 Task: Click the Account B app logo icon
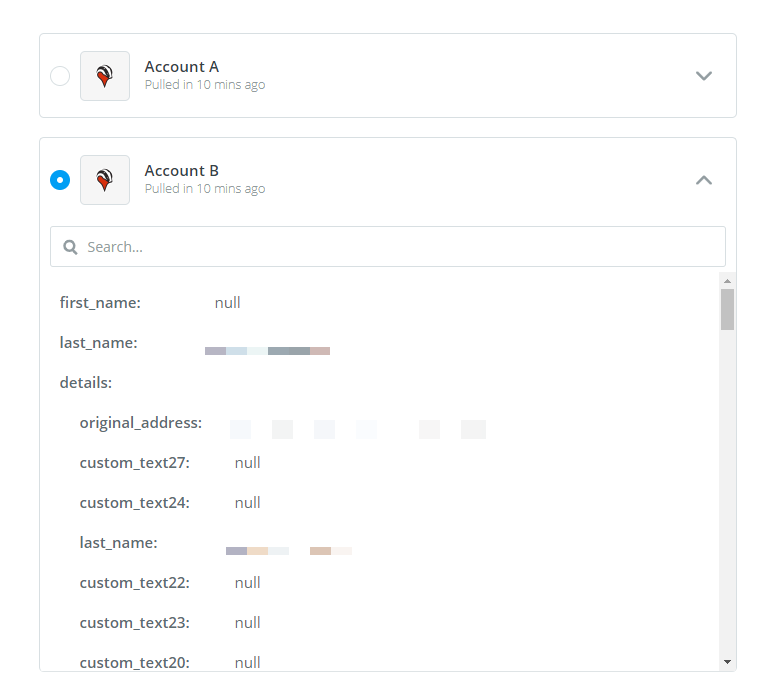click(105, 180)
